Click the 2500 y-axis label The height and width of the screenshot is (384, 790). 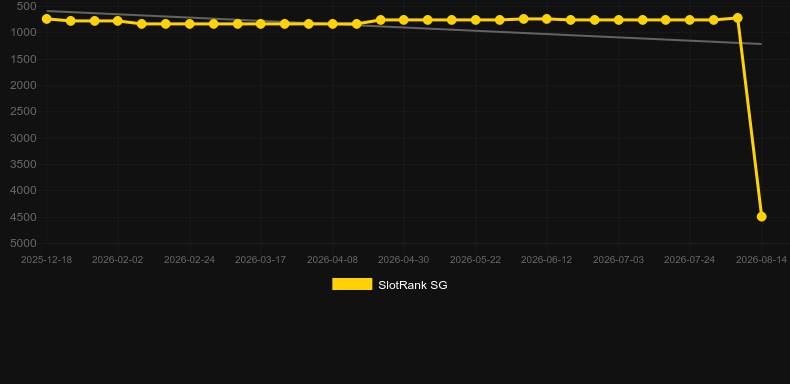24,111
